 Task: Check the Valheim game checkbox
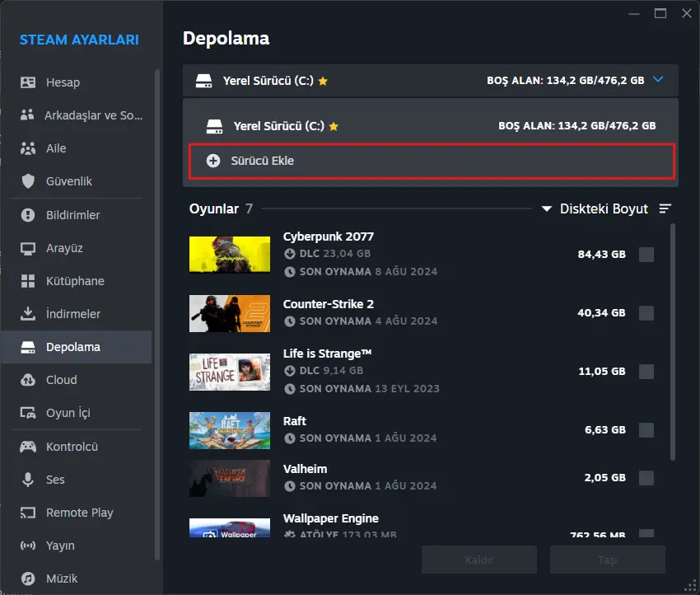coord(646,478)
